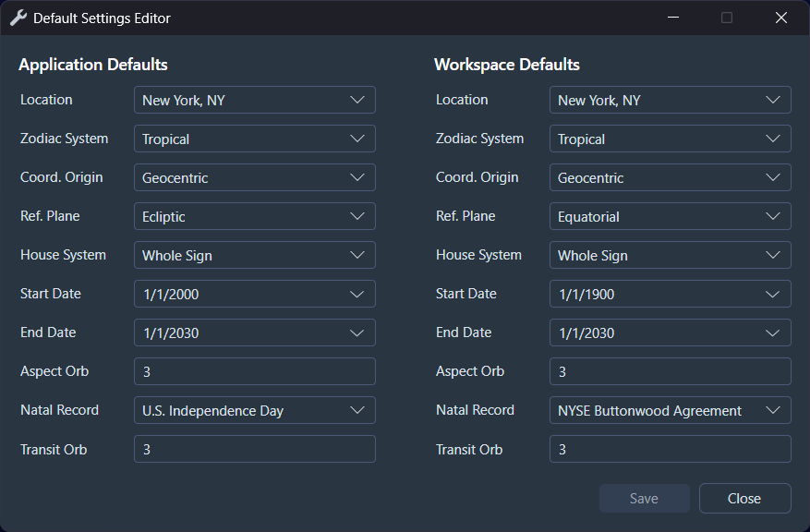810x532 pixels.
Task: Open the Start Date dropdown showing 1/1/1900
Action: [670, 294]
